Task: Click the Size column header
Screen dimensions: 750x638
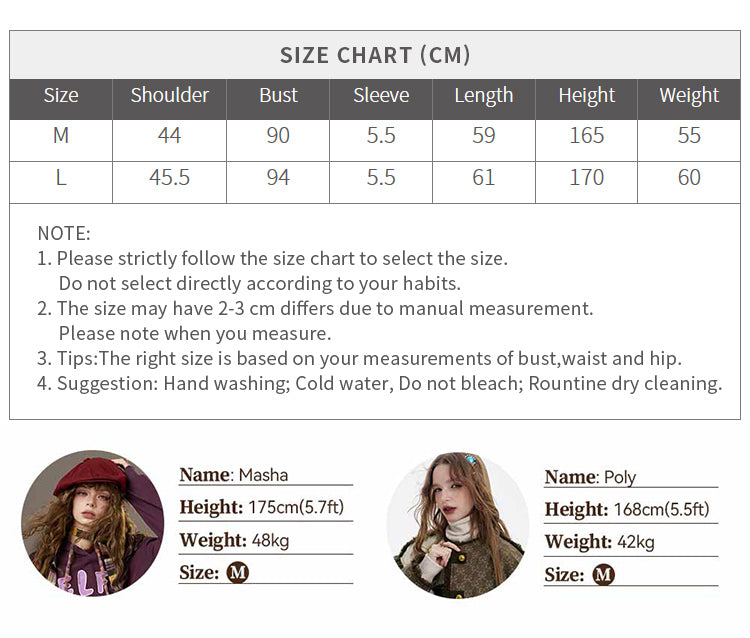Action: coord(61,95)
